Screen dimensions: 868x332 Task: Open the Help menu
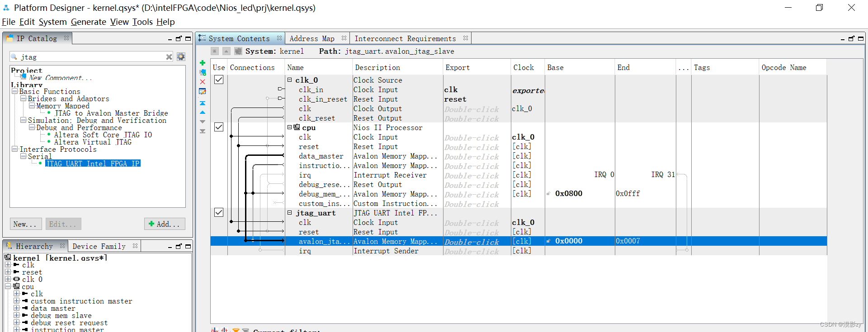pyautogui.click(x=165, y=22)
